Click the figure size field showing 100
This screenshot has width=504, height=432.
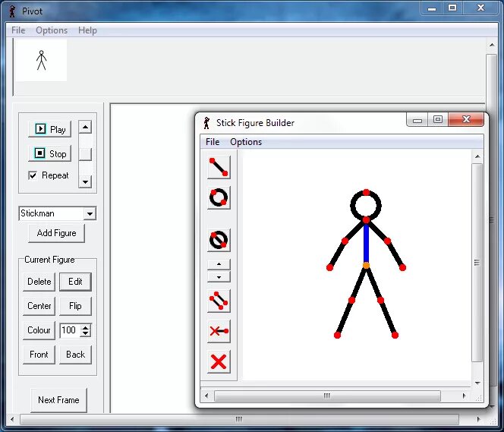pos(70,330)
